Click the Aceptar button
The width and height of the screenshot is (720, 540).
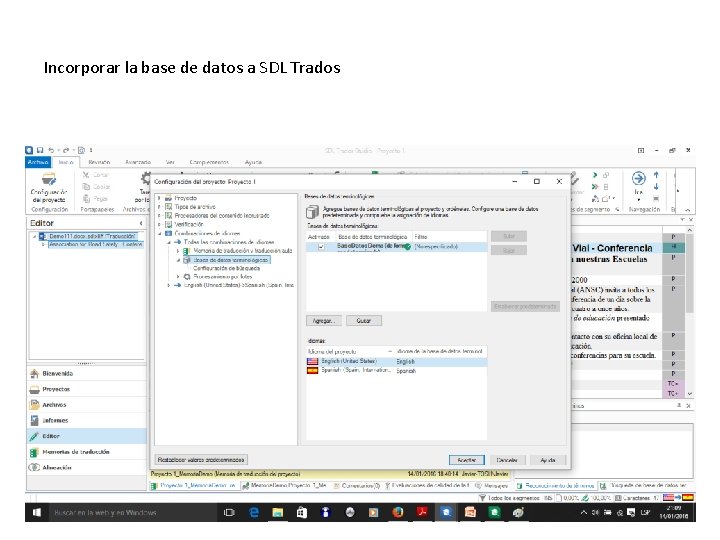click(467, 460)
